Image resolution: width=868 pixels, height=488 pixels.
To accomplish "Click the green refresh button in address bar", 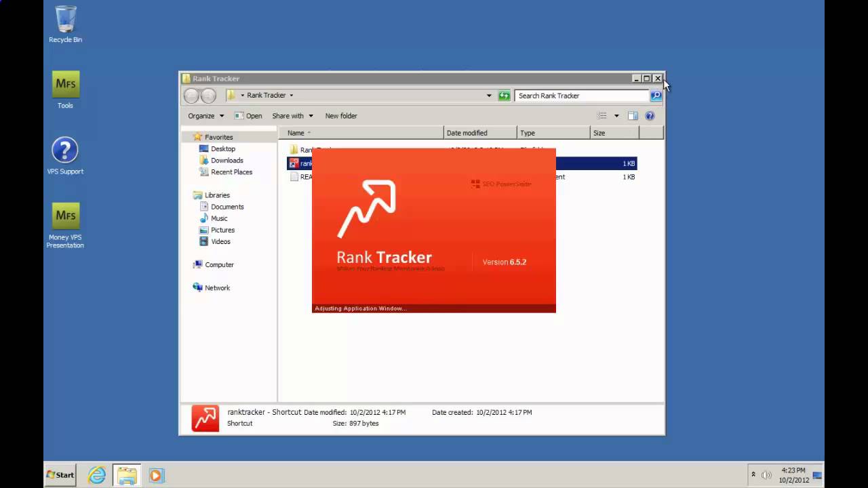I will click(x=504, y=96).
